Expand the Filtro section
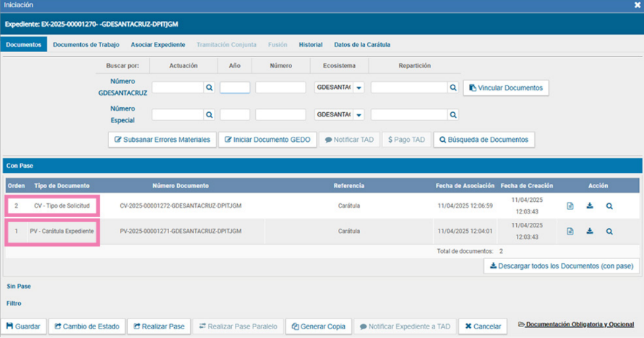Screen dimensions: 644x338 pos(14,304)
